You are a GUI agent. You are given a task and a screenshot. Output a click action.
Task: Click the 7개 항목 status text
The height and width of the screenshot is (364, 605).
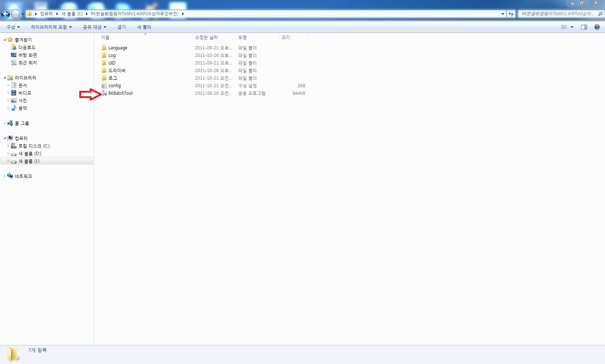(37, 350)
